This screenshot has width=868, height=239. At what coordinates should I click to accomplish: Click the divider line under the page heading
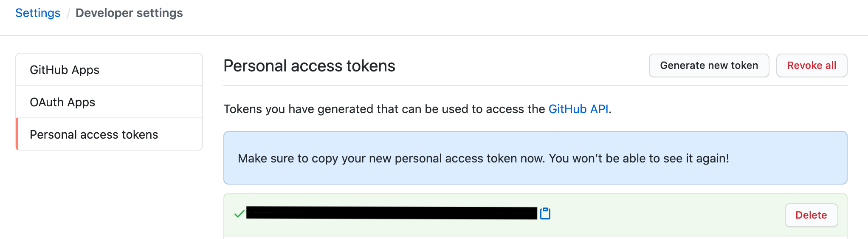click(x=535, y=85)
